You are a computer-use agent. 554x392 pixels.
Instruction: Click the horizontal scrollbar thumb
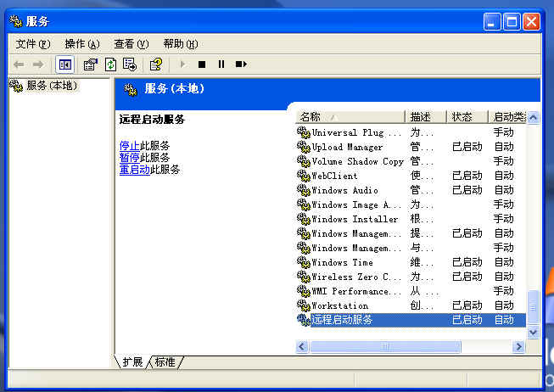point(385,347)
